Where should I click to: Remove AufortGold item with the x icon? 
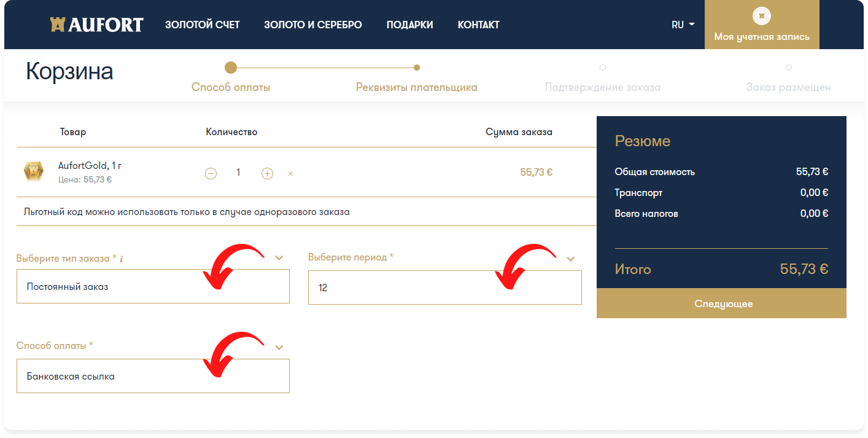pos(290,173)
